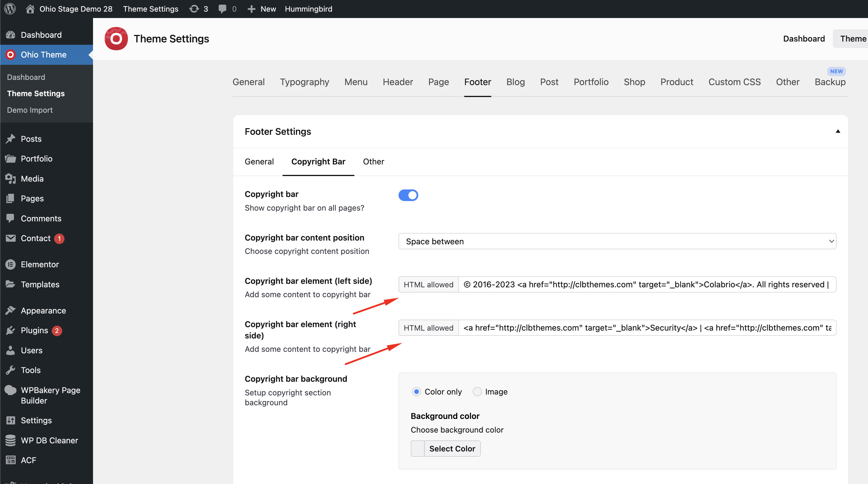Click the Settings sliders icon

pyautogui.click(x=10, y=420)
